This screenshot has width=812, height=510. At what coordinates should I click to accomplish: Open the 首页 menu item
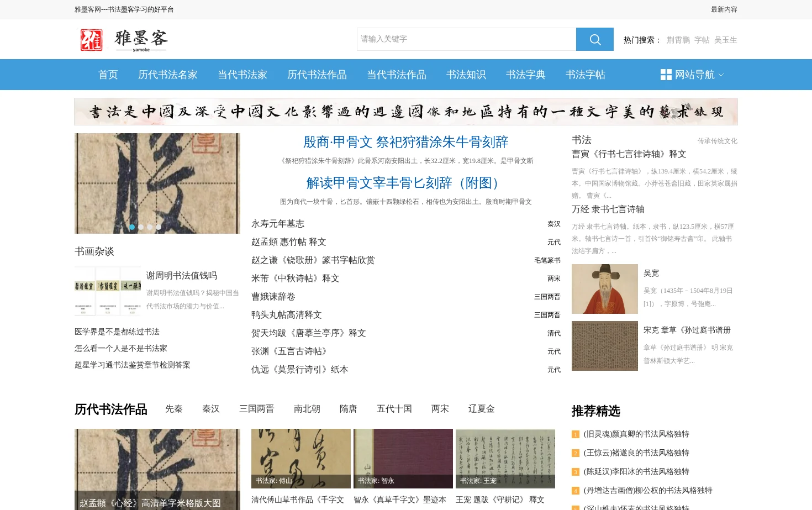pyautogui.click(x=108, y=75)
